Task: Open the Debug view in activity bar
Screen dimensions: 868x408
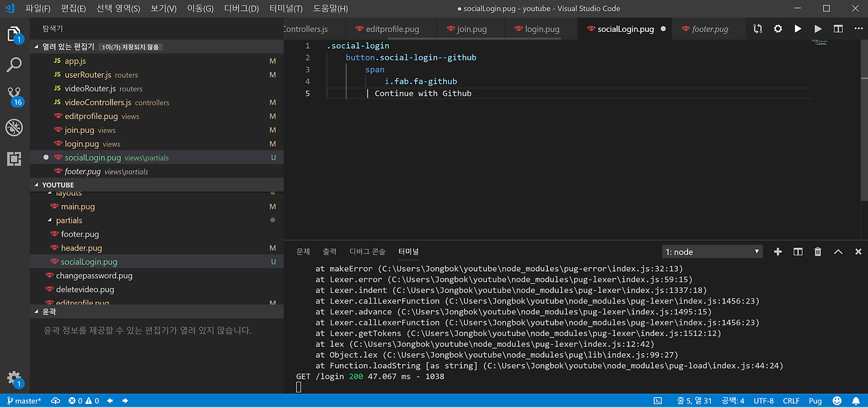Action: point(14,127)
